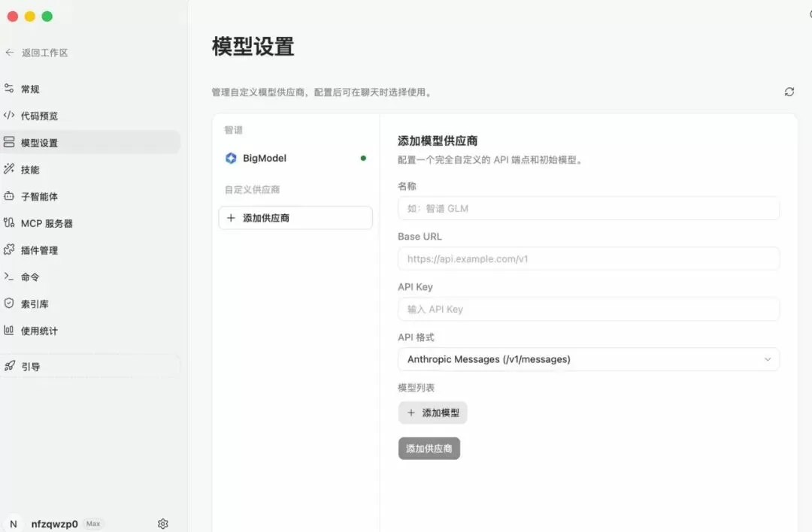Click the 命令 terminal prompt icon
812x532 pixels.
(9, 277)
